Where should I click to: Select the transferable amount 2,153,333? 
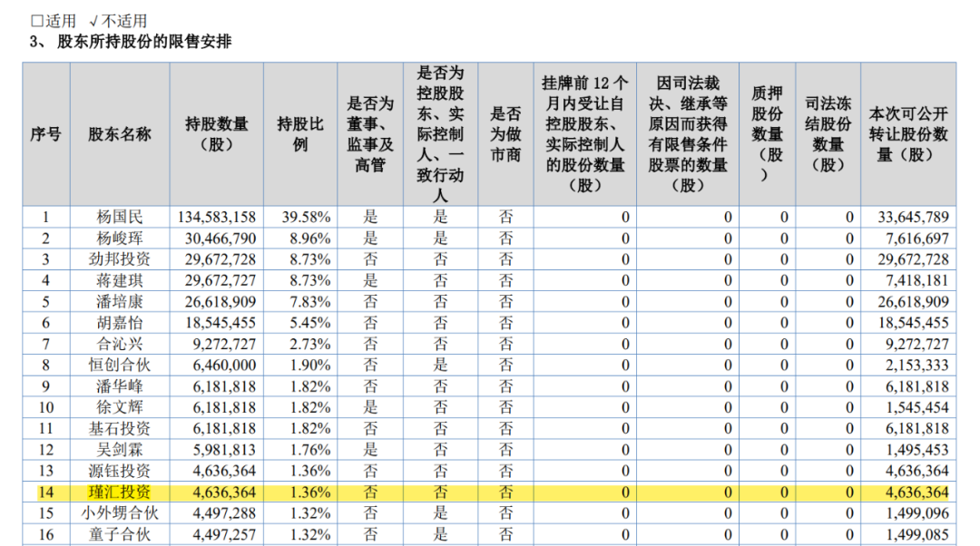pyautogui.click(x=916, y=366)
